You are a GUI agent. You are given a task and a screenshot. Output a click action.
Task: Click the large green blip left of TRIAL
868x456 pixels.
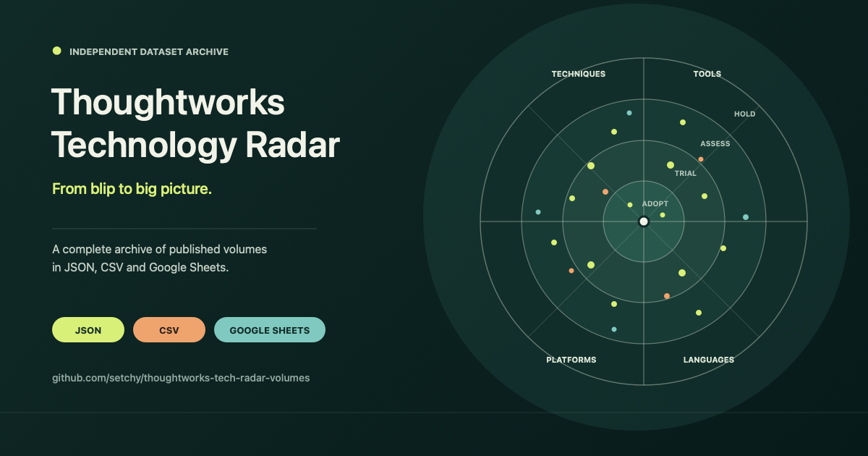point(671,165)
